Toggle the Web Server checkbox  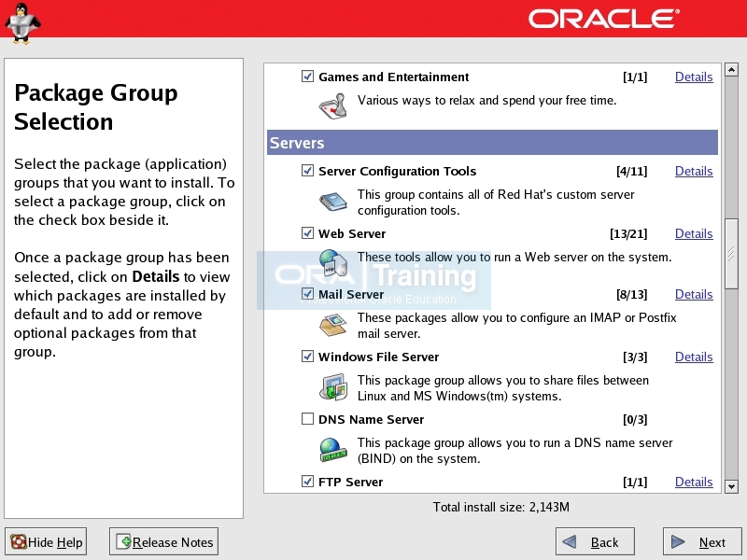coord(307,232)
